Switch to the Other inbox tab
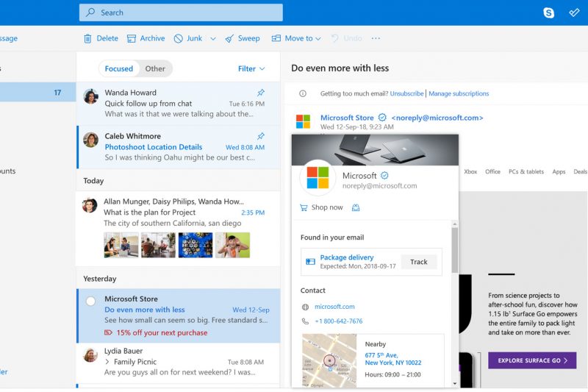Screen dimensions: 588x392 (x=155, y=68)
